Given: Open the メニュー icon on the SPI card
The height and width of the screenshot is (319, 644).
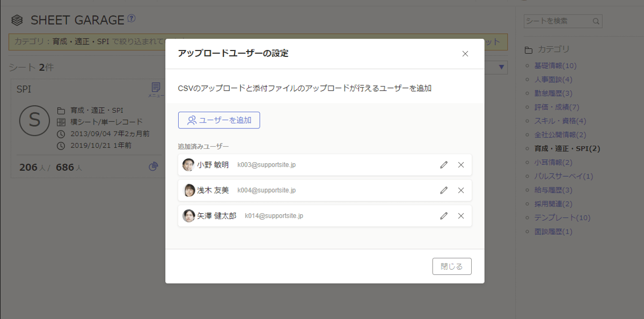Looking at the screenshot, I should click(155, 87).
